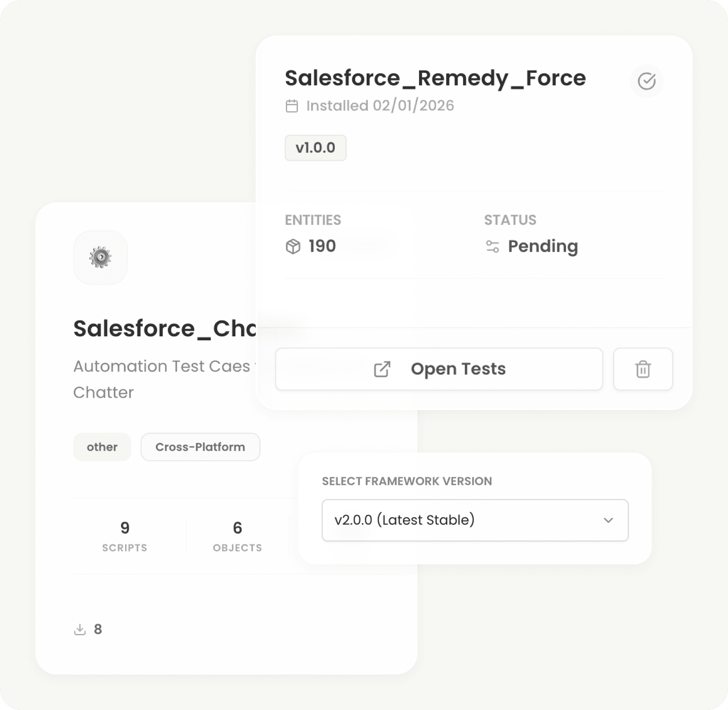Select the Cross-Platform tag
Screen dimensions: 728x710
click(200, 447)
